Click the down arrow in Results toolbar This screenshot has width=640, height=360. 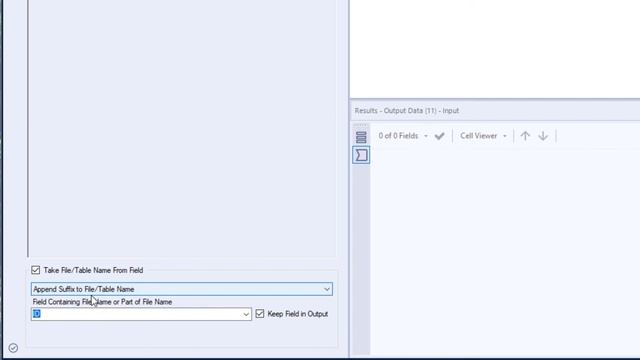[x=543, y=136]
